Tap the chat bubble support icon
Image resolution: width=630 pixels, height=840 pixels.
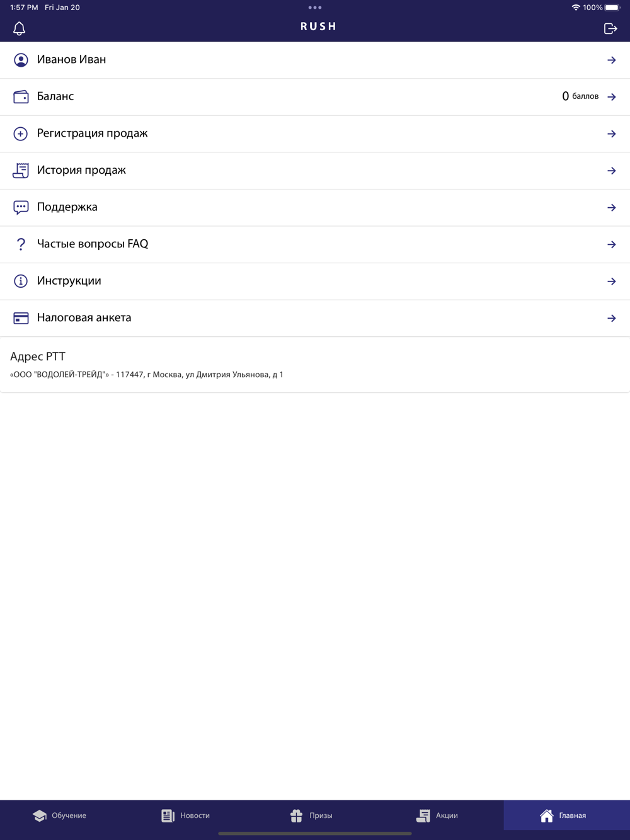coord(21,207)
